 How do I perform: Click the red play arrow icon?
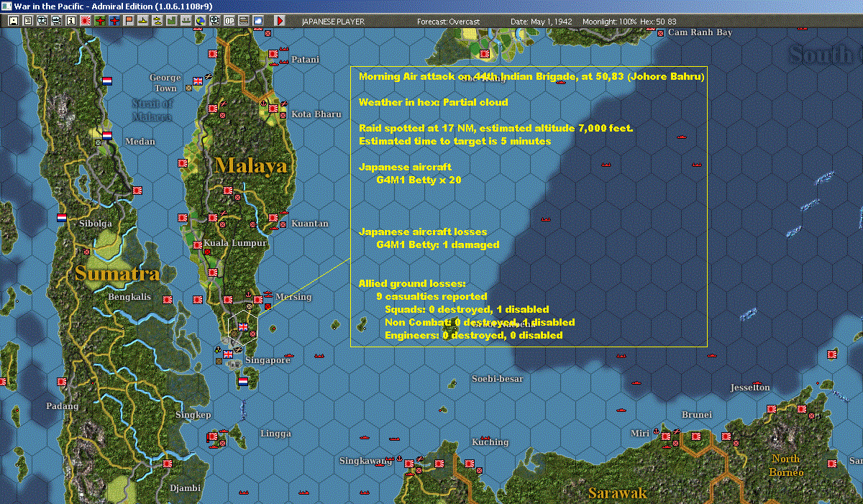[280, 21]
